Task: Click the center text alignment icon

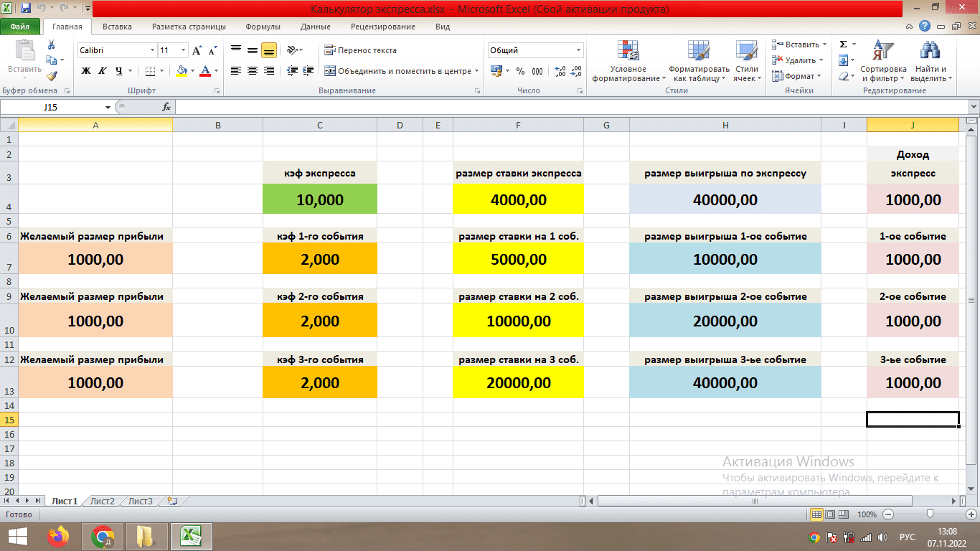Action: point(253,71)
